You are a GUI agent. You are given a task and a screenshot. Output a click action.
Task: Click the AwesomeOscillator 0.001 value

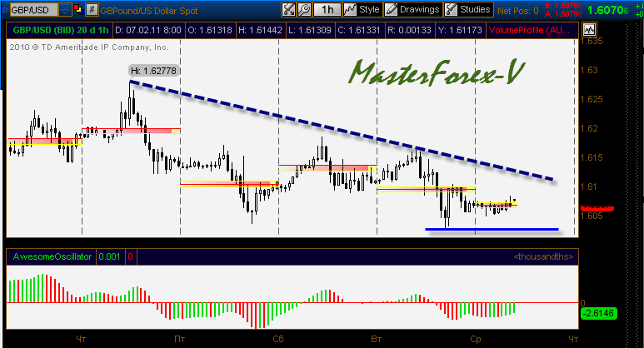click(x=109, y=257)
